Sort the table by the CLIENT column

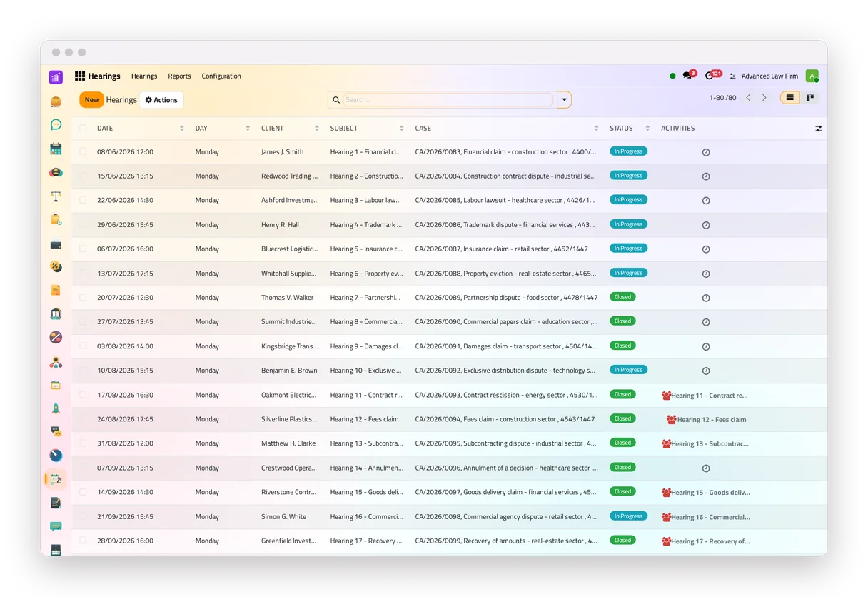[290, 129]
